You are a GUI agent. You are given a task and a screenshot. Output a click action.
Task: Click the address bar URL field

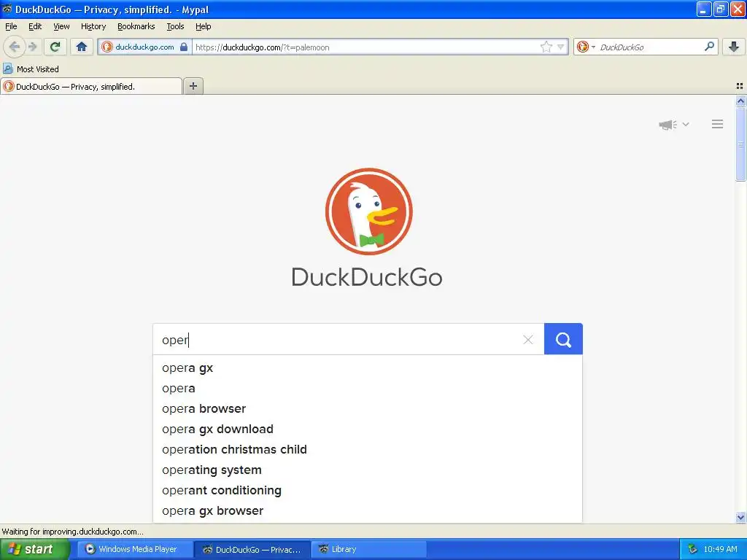coord(365,47)
